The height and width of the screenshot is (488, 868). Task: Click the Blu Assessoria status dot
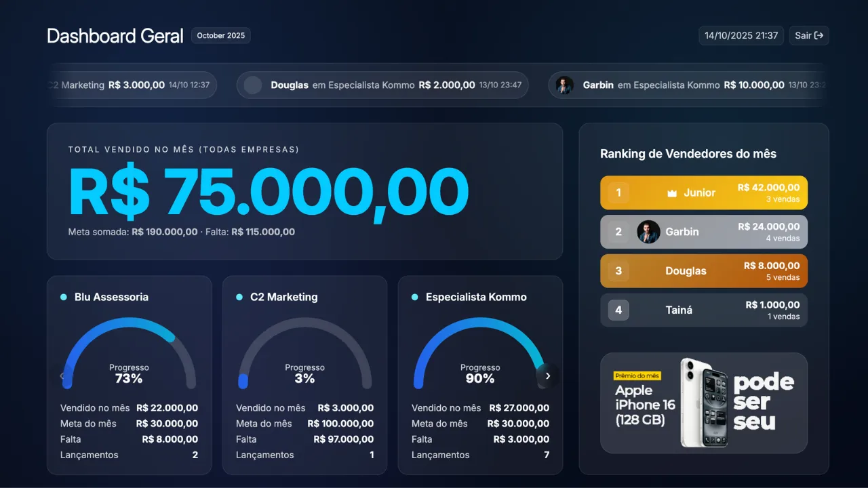click(64, 297)
